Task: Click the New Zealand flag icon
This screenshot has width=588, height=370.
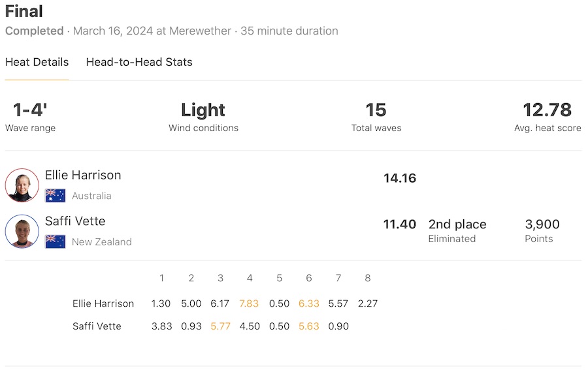Action: point(56,241)
